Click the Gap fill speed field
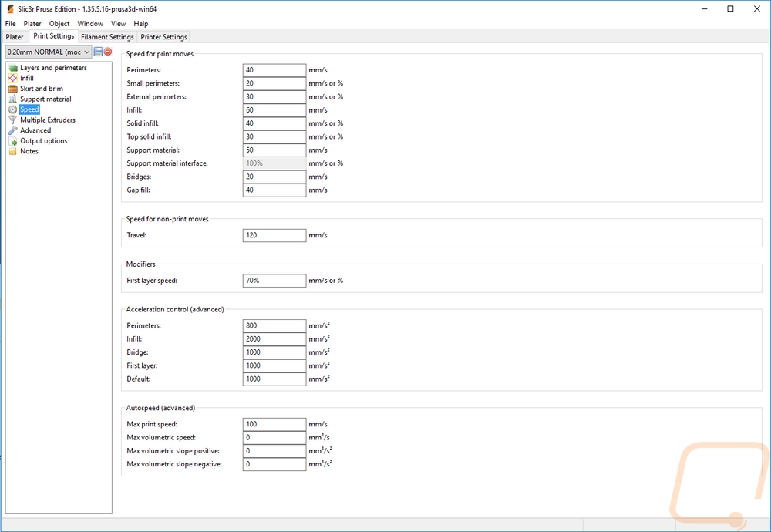The image size is (771, 532). 274,190
